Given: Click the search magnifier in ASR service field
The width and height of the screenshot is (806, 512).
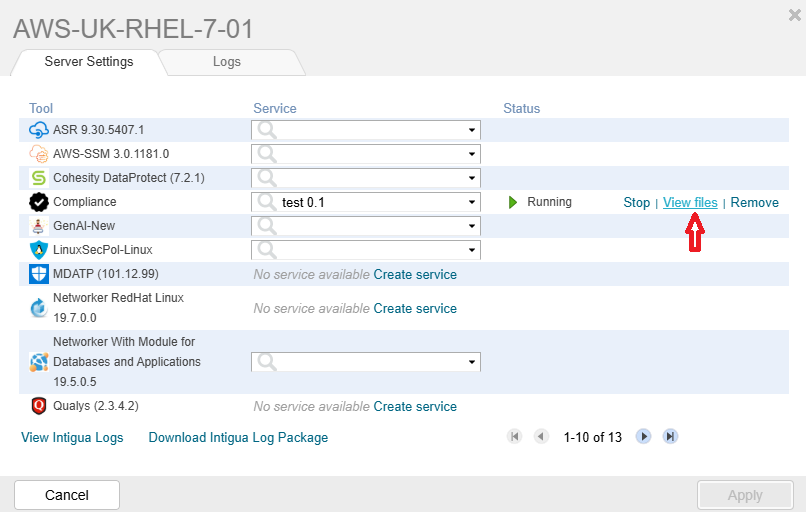Looking at the screenshot, I should point(267,130).
